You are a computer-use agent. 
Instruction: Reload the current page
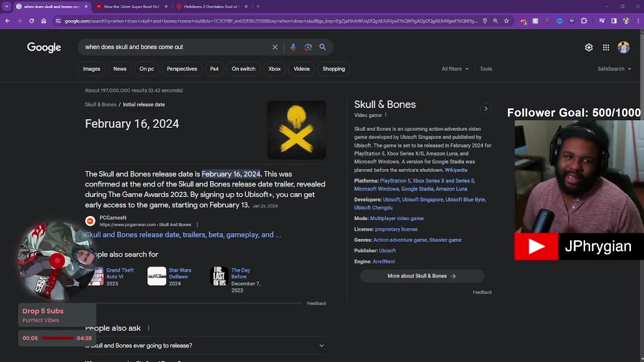point(31,21)
